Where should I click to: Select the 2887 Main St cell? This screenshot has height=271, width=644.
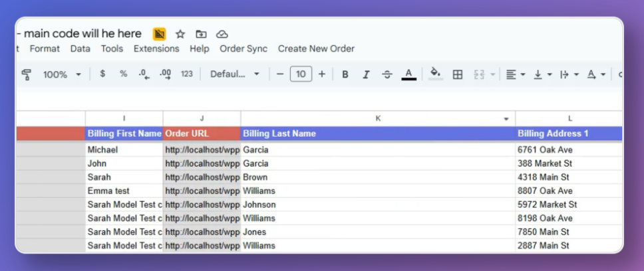569,246
